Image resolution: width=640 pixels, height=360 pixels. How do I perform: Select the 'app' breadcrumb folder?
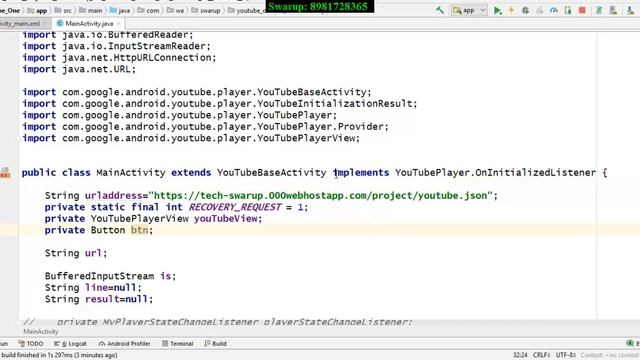tap(38, 11)
